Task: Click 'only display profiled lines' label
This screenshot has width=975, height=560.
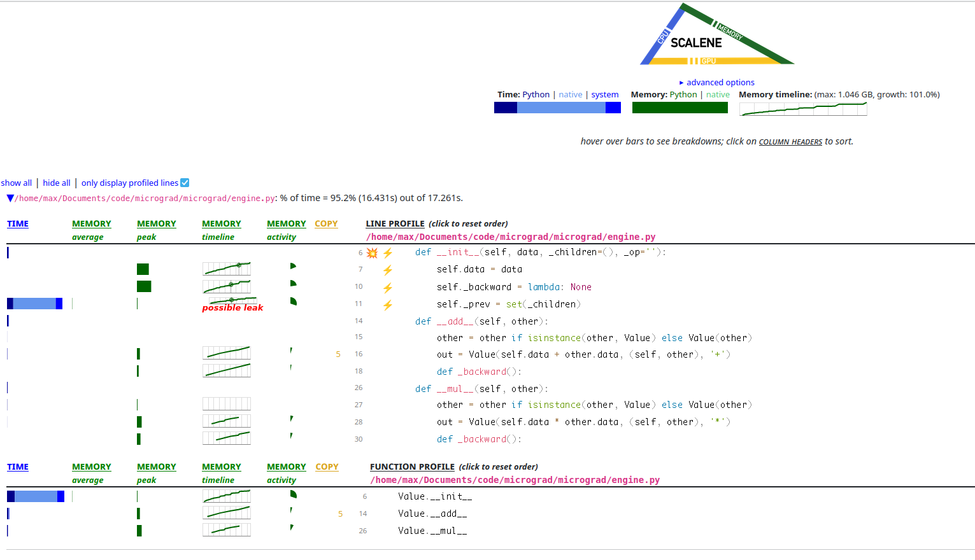Action: (x=130, y=183)
